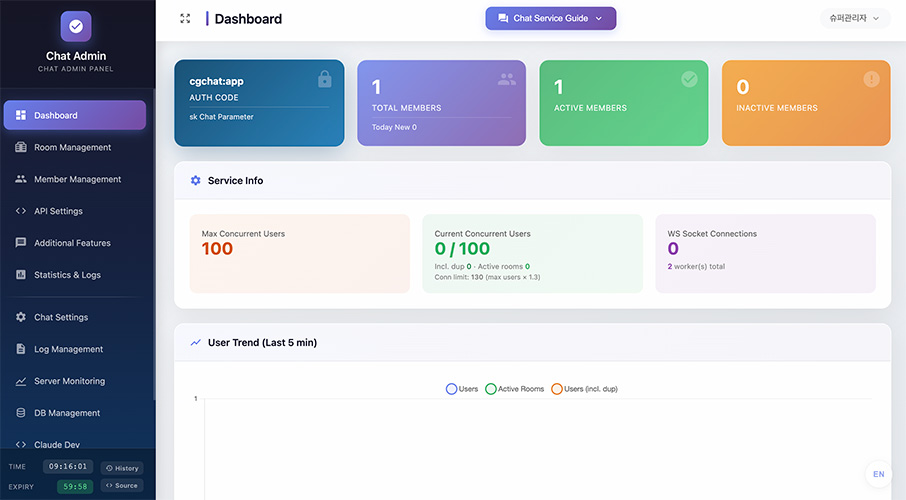Navigate to API Settings
Image resolution: width=906 pixels, height=500 pixels.
[75, 211]
